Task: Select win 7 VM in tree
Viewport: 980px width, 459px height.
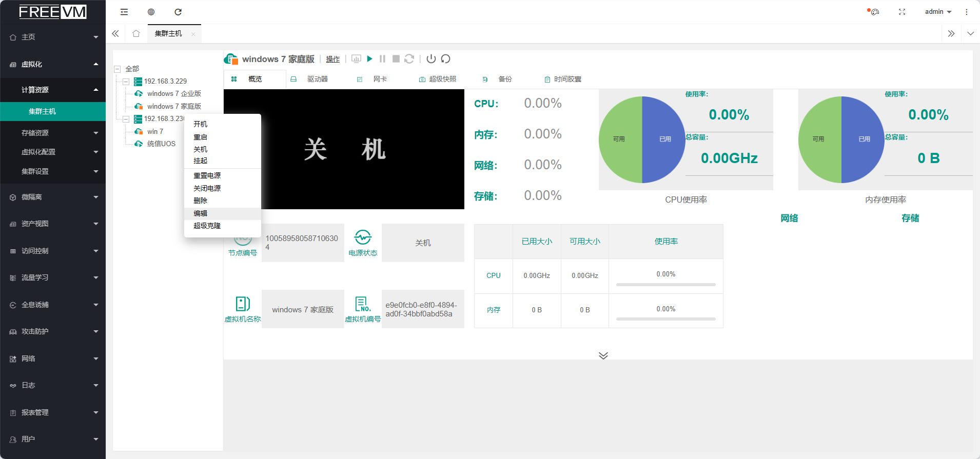Action: (155, 131)
